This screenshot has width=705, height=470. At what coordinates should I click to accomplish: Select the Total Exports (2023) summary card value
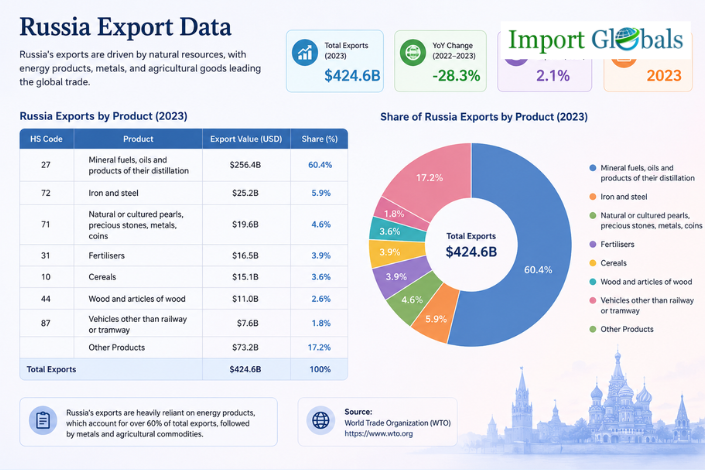352,76
